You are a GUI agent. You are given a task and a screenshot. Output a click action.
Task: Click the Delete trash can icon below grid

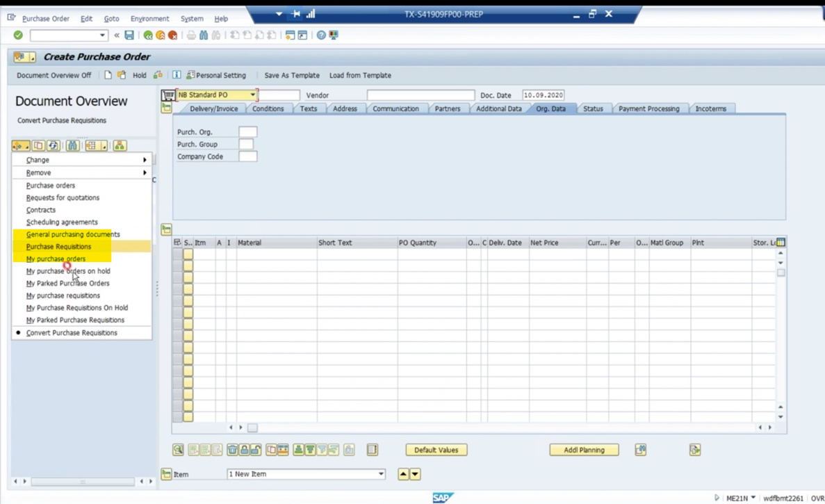[x=232, y=450]
